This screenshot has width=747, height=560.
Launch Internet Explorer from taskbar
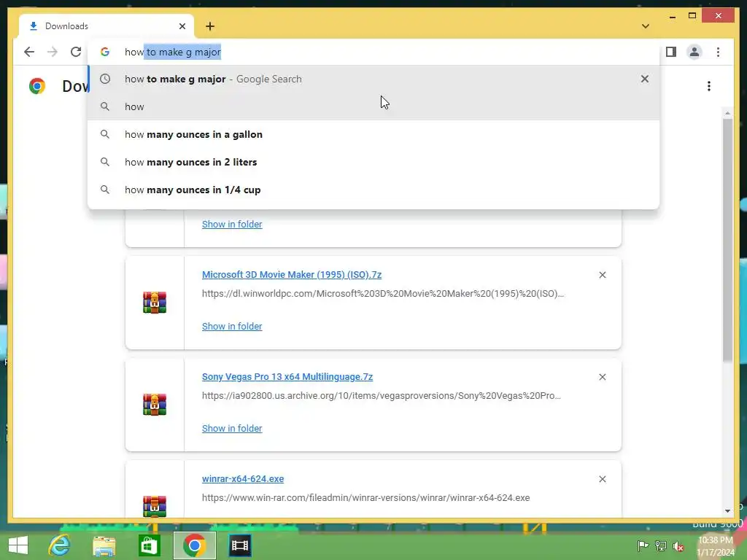60,545
